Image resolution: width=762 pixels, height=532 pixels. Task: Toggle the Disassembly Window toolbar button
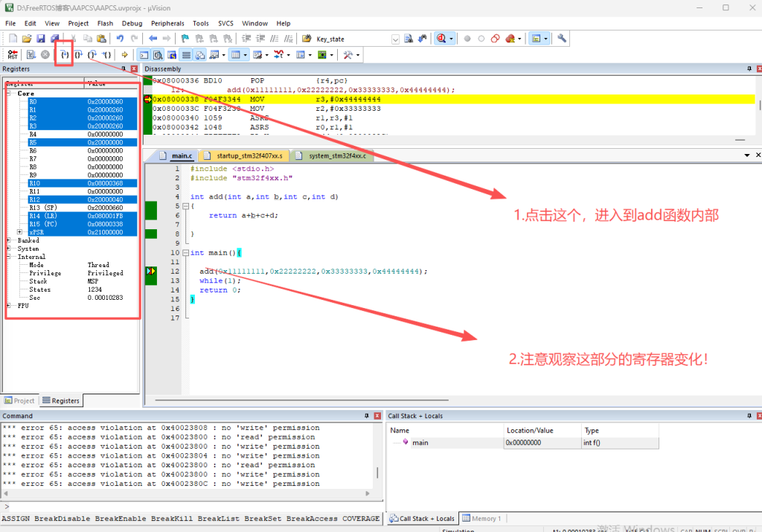[x=158, y=55]
